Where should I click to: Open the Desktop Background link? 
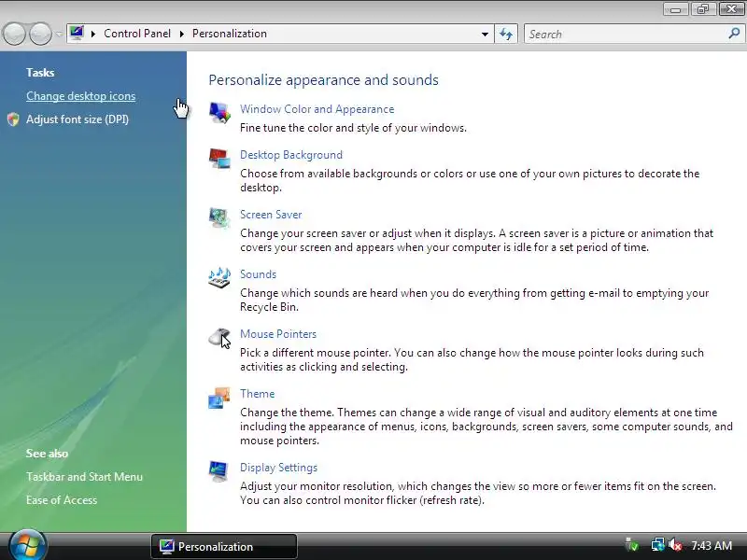pyautogui.click(x=291, y=155)
